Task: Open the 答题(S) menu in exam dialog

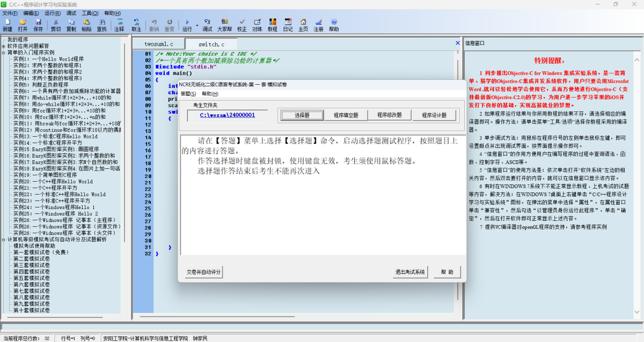Action: point(188,94)
